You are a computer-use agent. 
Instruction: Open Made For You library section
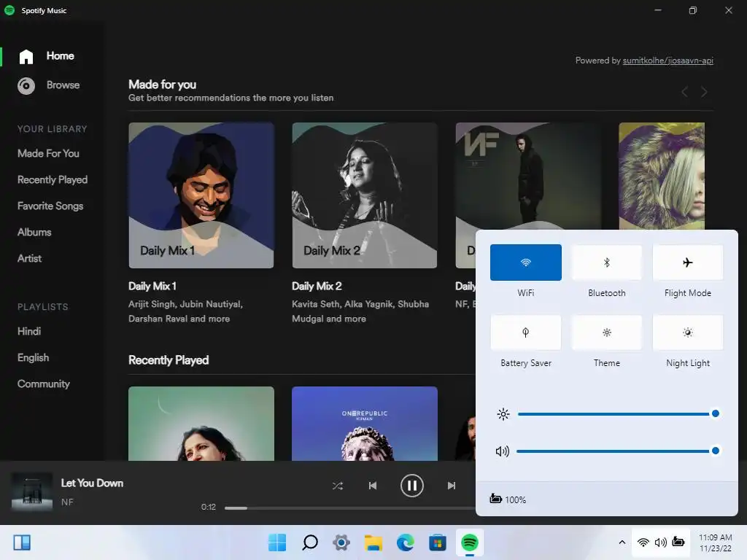[x=48, y=153]
